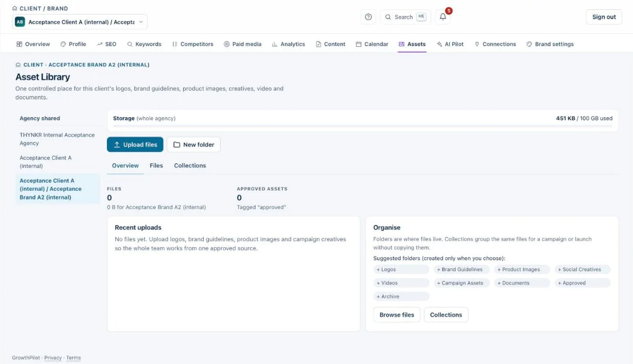Click the home icon beside CLIENT / BRAND
Screen dimensions: 633x364
(15, 8)
